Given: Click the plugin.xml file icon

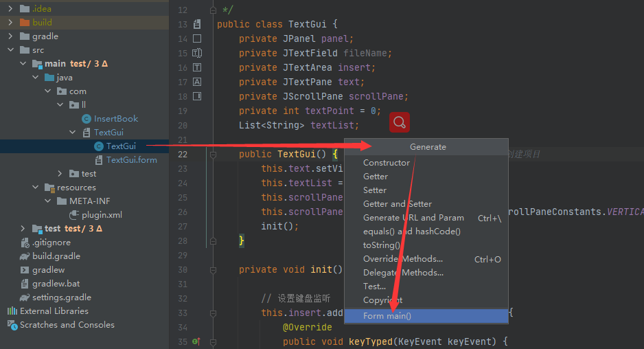Looking at the screenshot, I should click(x=74, y=214).
